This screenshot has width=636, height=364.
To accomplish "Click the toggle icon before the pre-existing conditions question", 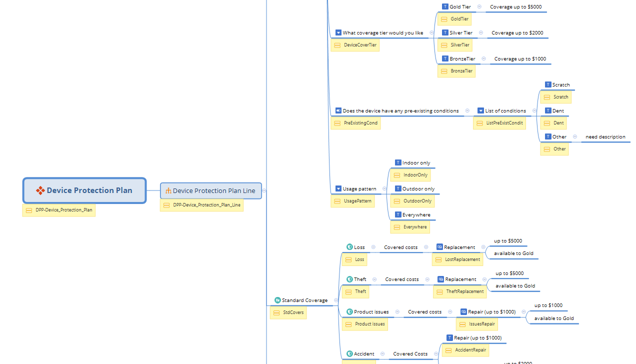I will 338,111.
